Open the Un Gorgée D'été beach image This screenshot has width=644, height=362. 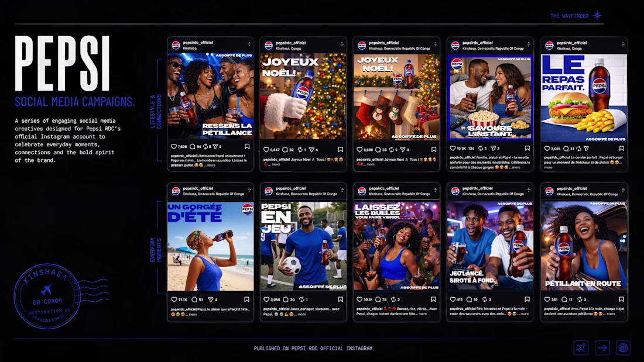click(210, 246)
